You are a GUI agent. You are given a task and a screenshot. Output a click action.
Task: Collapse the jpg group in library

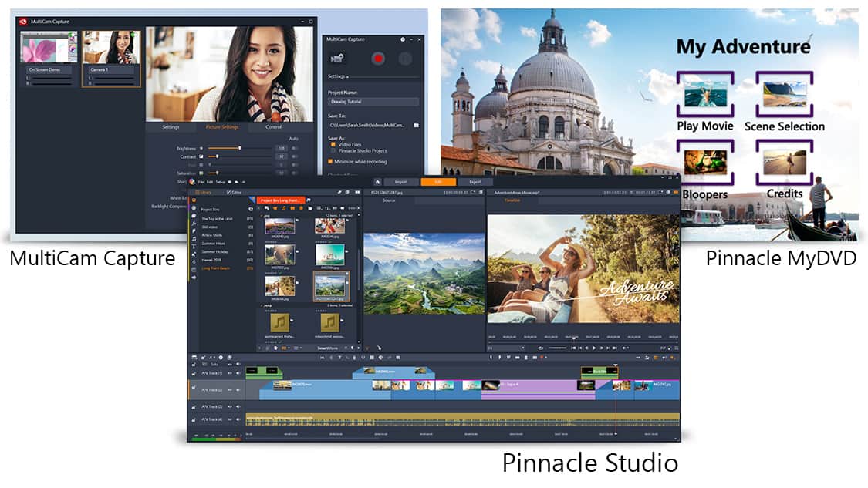point(262,215)
